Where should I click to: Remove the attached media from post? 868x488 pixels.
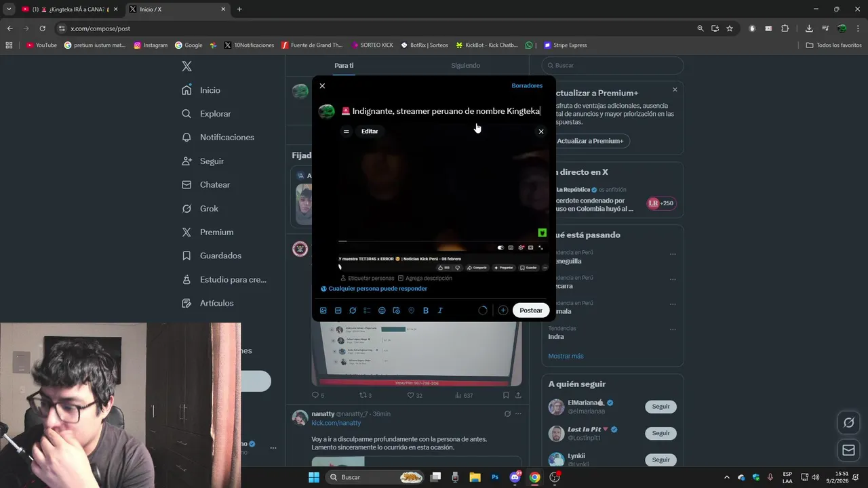pos(541,131)
